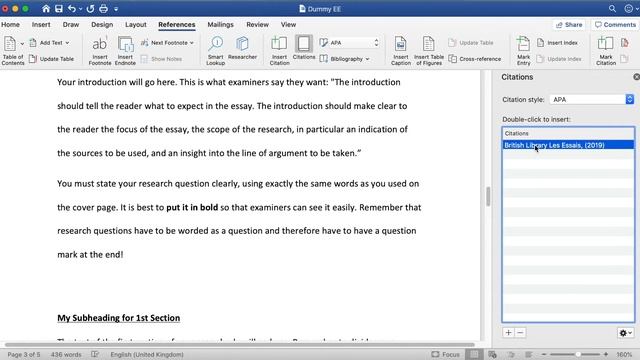Open the Cross-reference dialog
Screen dimensions: 640x360
(475, 59)
